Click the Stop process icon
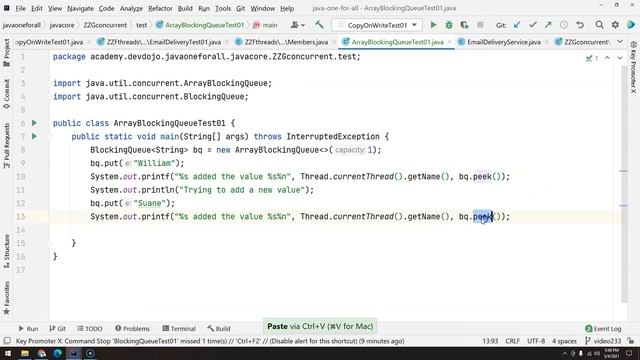The width and height of the screenshot is (640, 360). coord(480,25)
